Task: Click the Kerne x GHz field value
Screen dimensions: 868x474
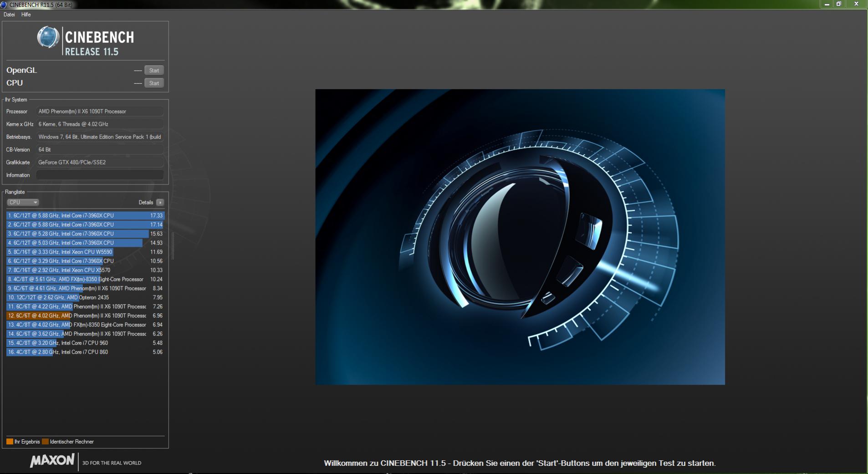Action: coord(100,124)
